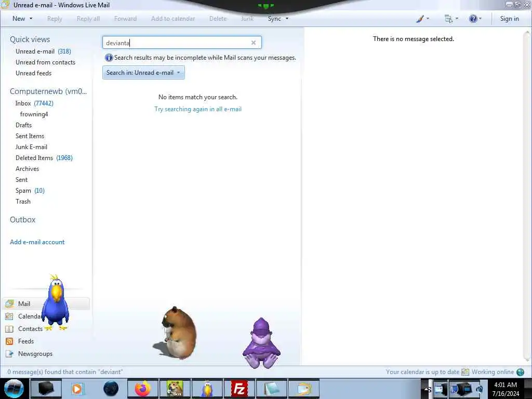
Task: Click the Newsgroups icon
Action: pyautogui.click(x=9, y=353)
